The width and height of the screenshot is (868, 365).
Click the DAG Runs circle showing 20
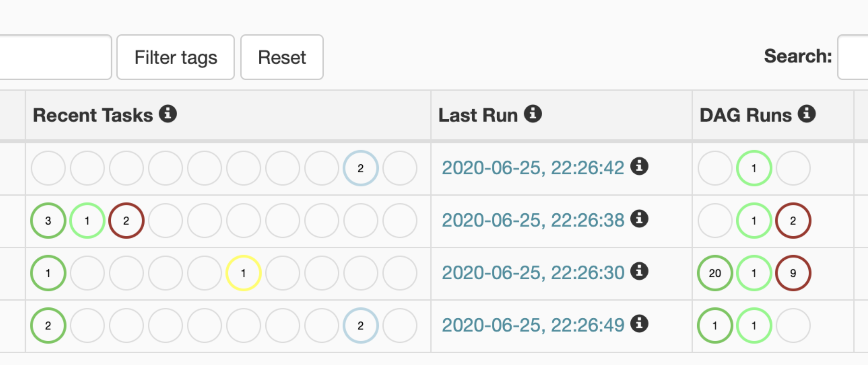coord(715,273)
